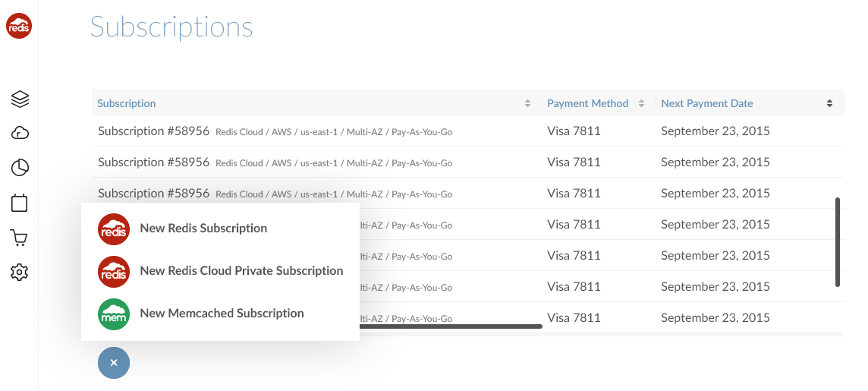Click the Redis logo in sidebar
This screenshot has height=391, width=868.
click(19, 26)
